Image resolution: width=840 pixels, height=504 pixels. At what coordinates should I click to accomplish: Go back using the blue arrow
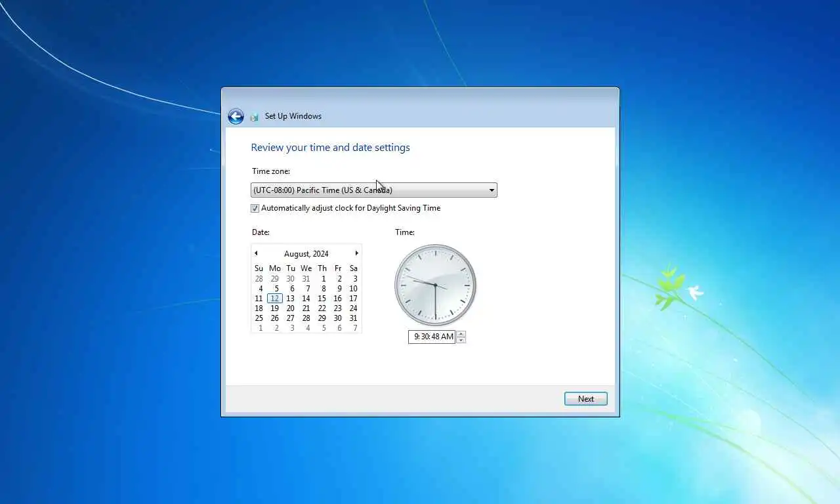click(x=236, y=117)
